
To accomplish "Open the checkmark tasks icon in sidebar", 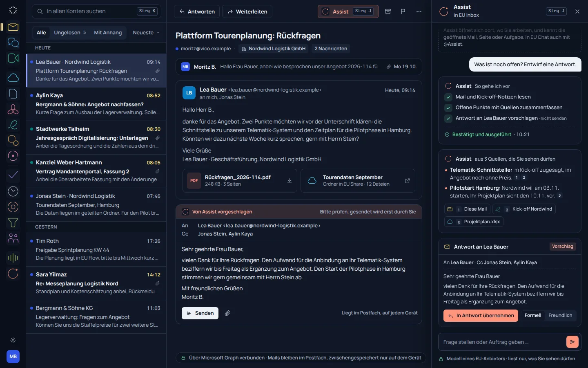I will pos(13,175).
